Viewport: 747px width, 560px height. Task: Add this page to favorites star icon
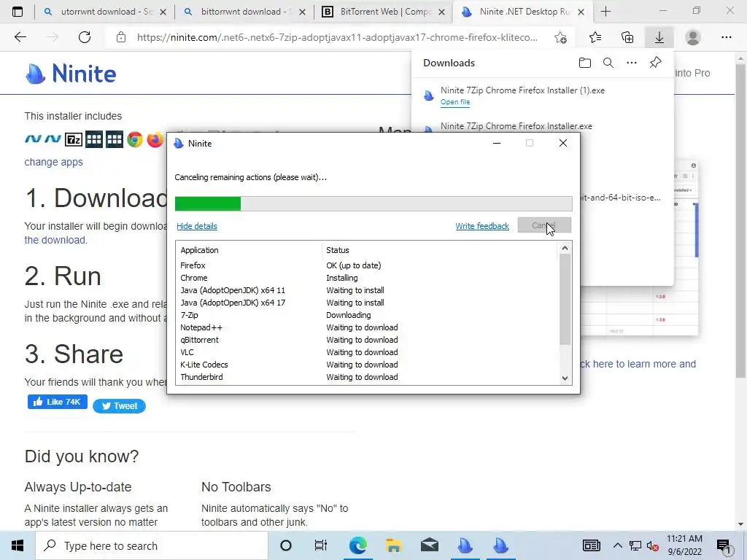tap(561, 37)
